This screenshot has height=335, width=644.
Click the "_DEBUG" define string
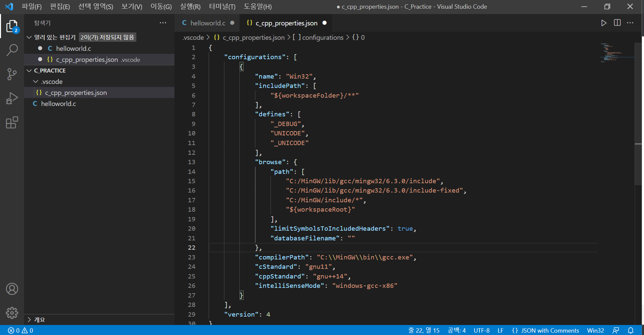point(286,124)
